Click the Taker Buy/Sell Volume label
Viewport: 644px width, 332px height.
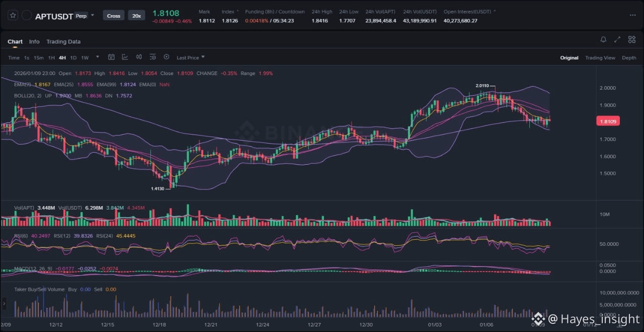click(x=39, y=289)
